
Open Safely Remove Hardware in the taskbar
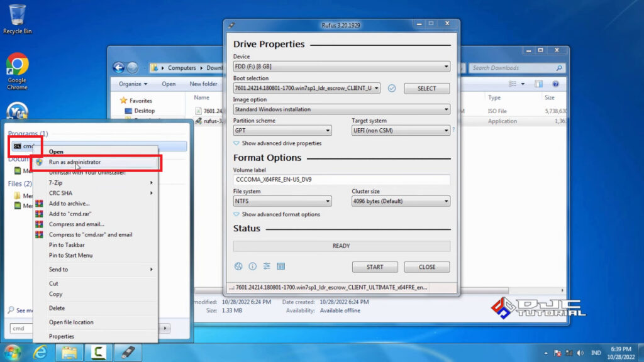[x=129, y=353]
